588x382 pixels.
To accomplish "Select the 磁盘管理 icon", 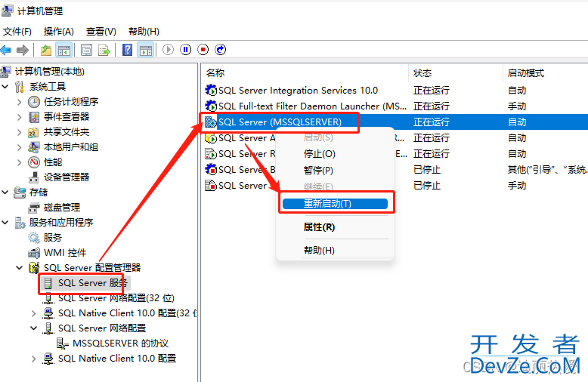I will tap(34, 208).
